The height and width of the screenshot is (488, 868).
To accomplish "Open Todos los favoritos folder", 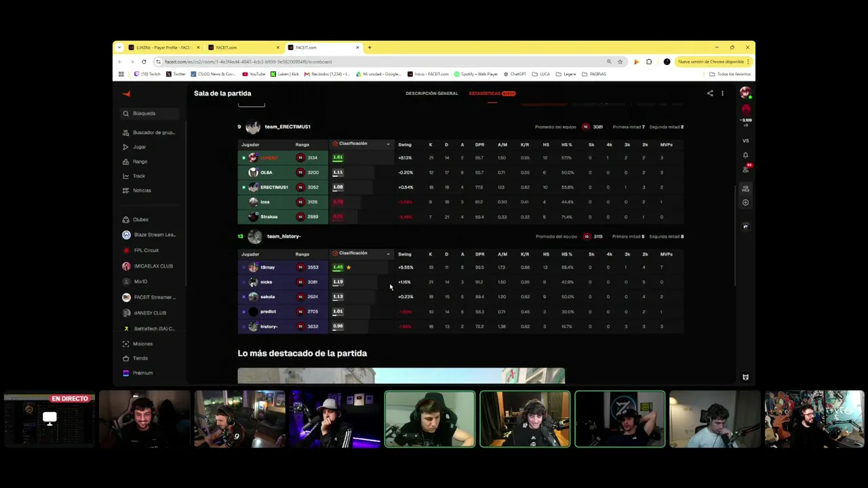I will [x=730, y=74].
